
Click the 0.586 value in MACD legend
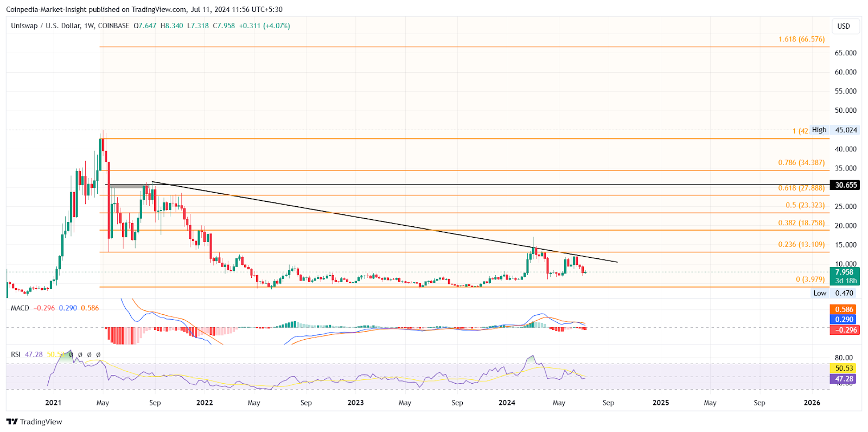90,308
